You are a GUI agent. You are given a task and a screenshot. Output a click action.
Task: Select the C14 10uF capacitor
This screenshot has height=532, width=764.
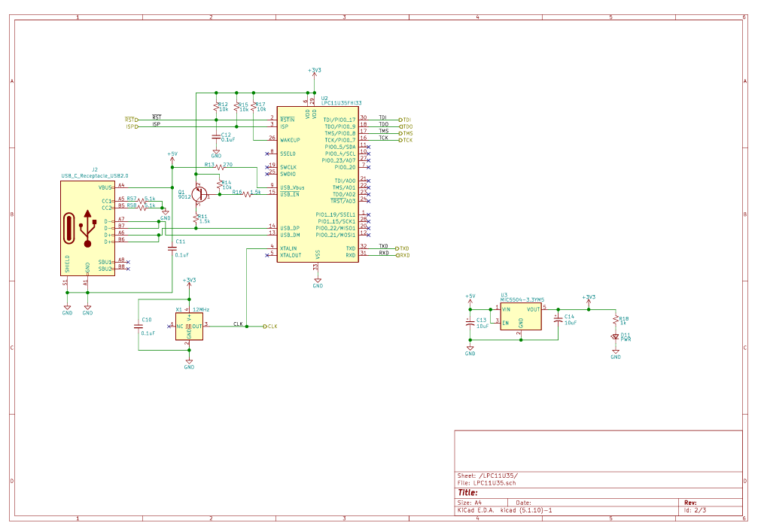(558, 319)
